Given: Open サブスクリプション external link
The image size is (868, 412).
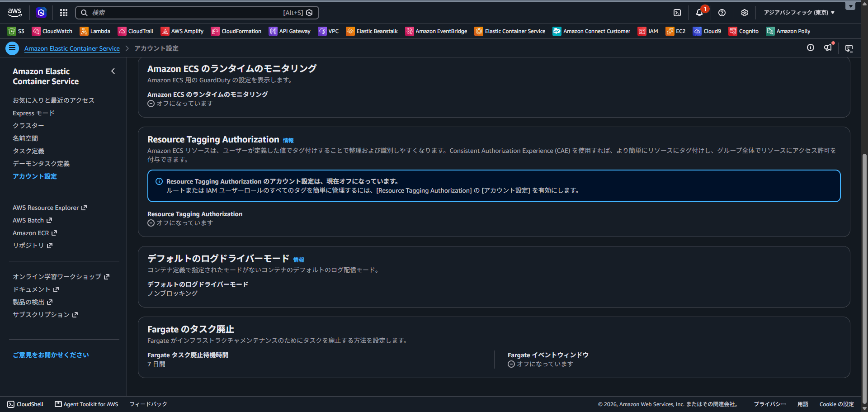Looking at the screenshot, I should (45, 315).
